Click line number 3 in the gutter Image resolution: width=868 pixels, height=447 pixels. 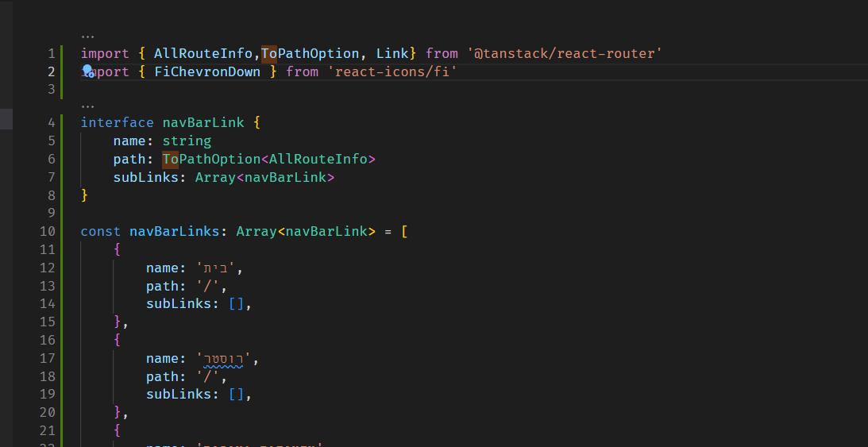tap(52, 89)
